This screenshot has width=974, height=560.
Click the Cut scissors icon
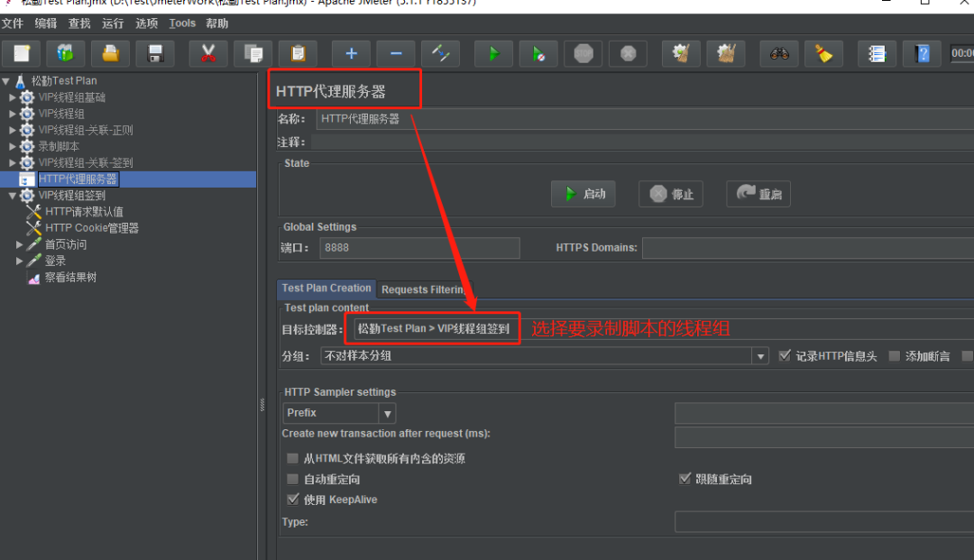[208, 53]
